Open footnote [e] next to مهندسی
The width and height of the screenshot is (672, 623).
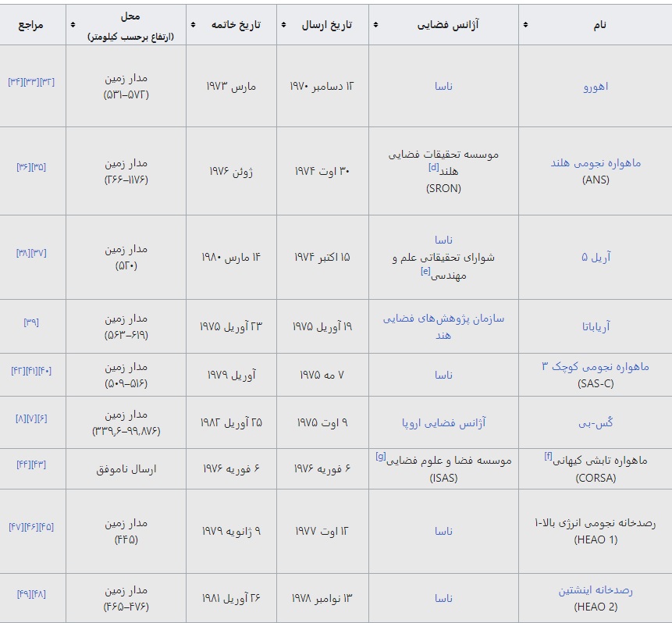pos(425,271)
